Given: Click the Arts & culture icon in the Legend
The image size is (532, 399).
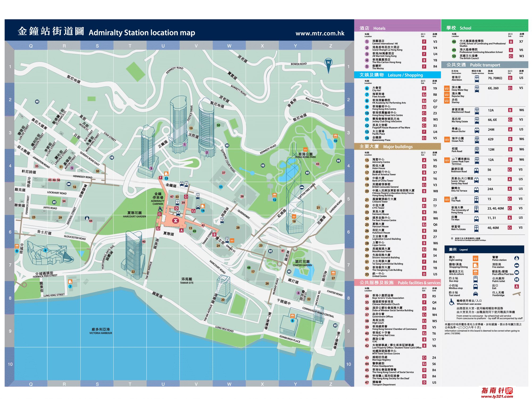Looking at the screenshot, I should [475, 272].
